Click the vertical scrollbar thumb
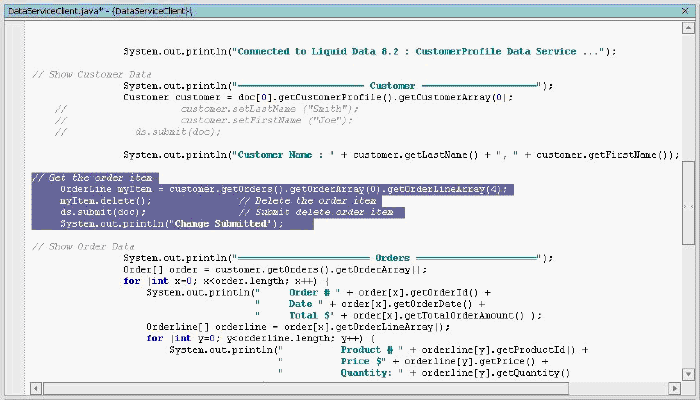 [688, 203]
